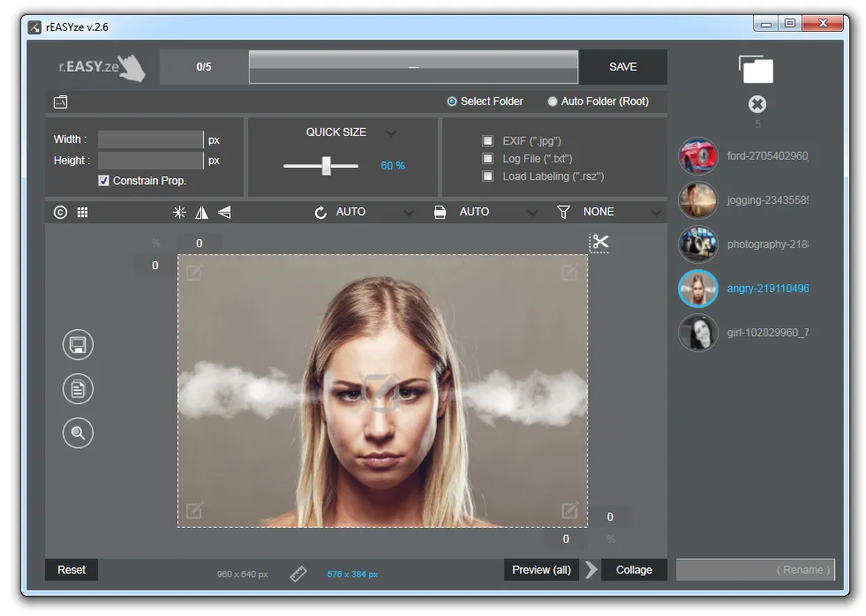Click the horizontal flip mirror icon
866x616 pixels.
click(201, 213)
